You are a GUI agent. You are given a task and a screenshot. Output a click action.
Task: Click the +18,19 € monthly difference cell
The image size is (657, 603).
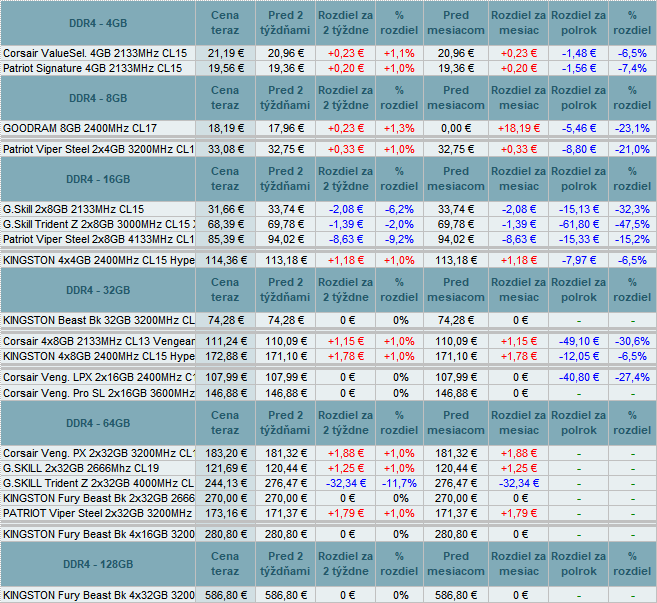(519, 128)
